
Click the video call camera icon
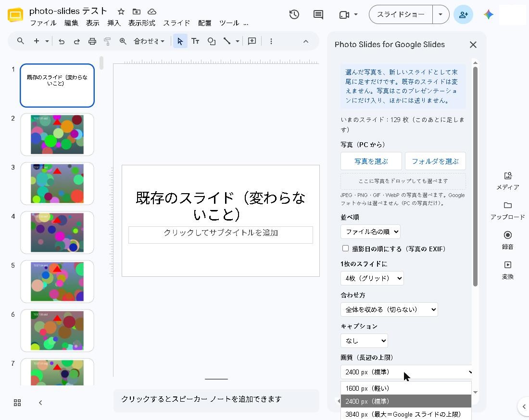click(344, 14)
